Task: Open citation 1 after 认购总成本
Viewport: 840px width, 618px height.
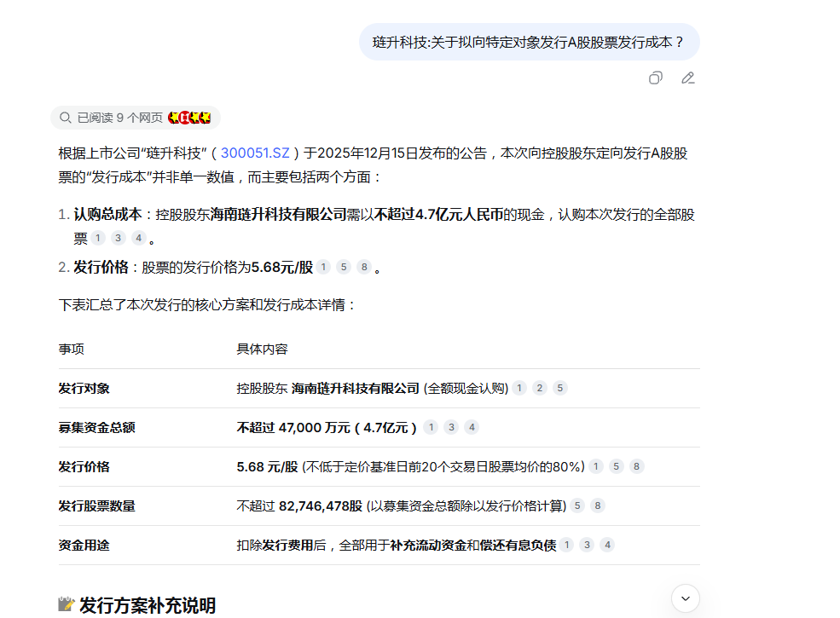Action: point(98,238)
